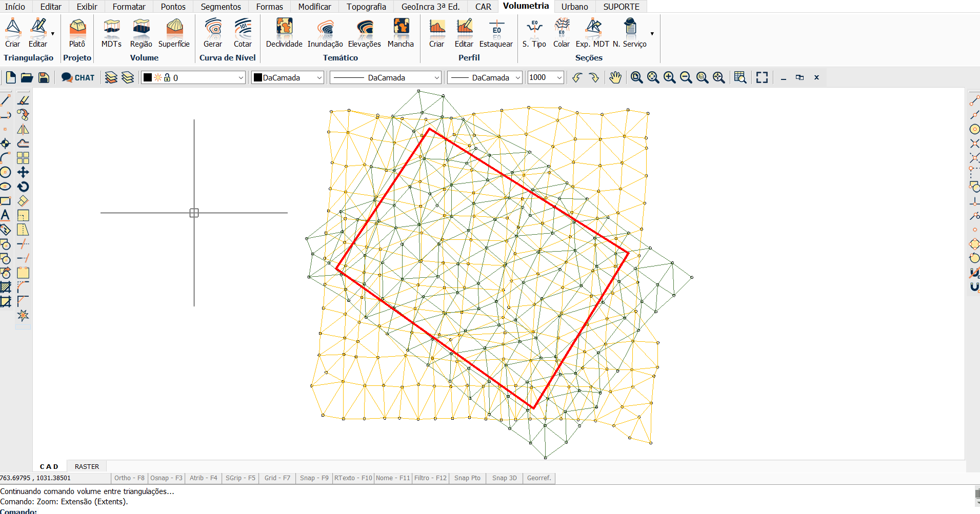Open the 1000 scale dropdown

point(559,78)
